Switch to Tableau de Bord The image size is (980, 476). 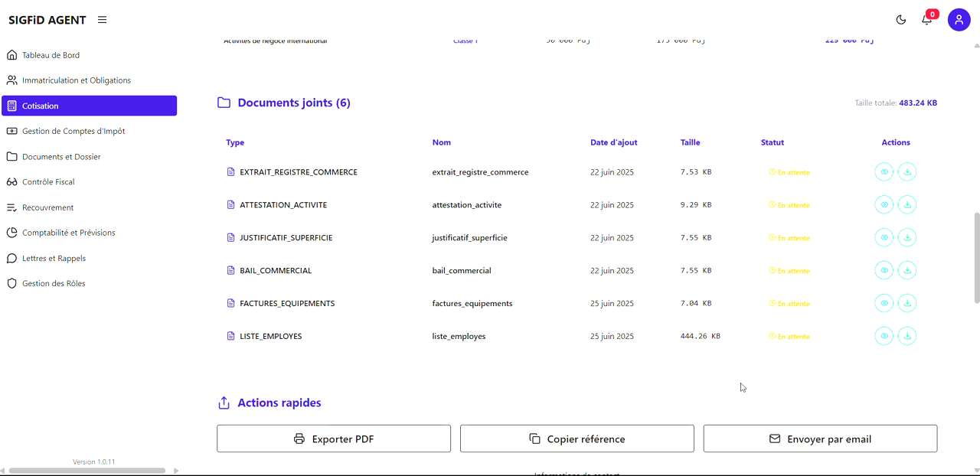(51, 54)
